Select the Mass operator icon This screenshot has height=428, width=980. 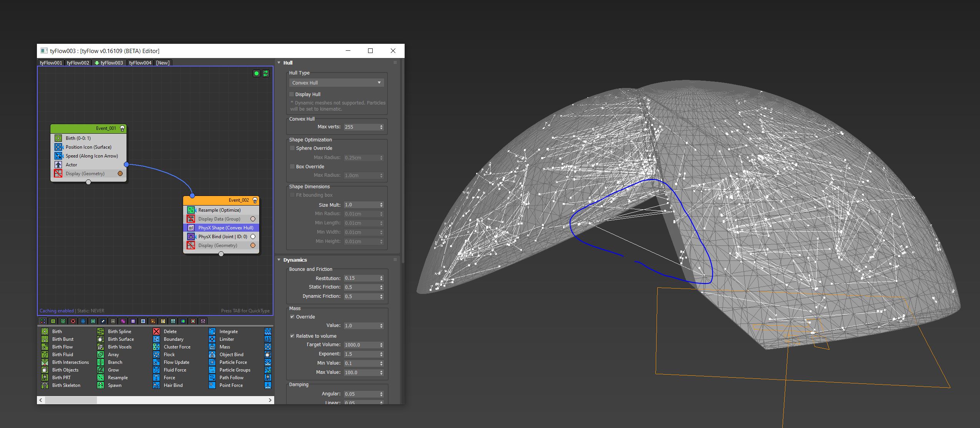(x=212, y=347)
